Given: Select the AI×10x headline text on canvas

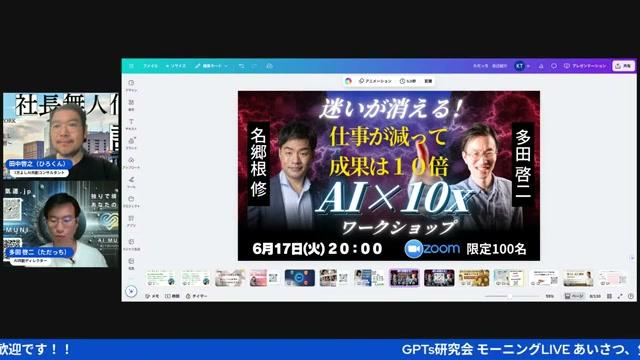Looking at the screenshot, I should [x=394, y=199].
